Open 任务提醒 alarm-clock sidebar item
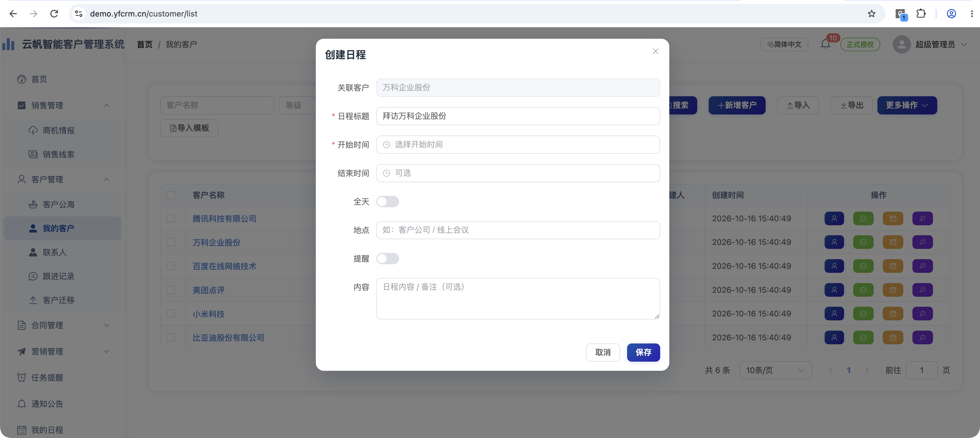This screenshot has height=438, width=980. (63, 378)
